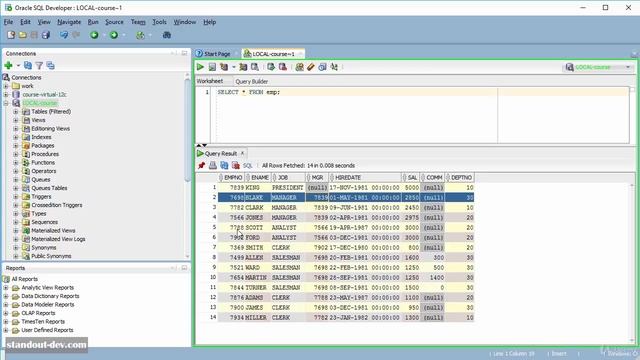Screen dimensions: 640x360
Task: Expand Analytic View Reports folder
Action: point(6,288)
